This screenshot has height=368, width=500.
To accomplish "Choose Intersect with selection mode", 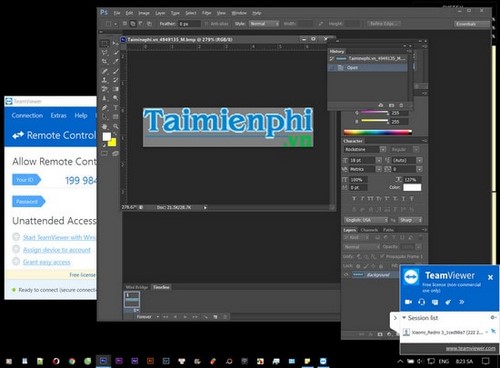I will [x=149, y=24].
